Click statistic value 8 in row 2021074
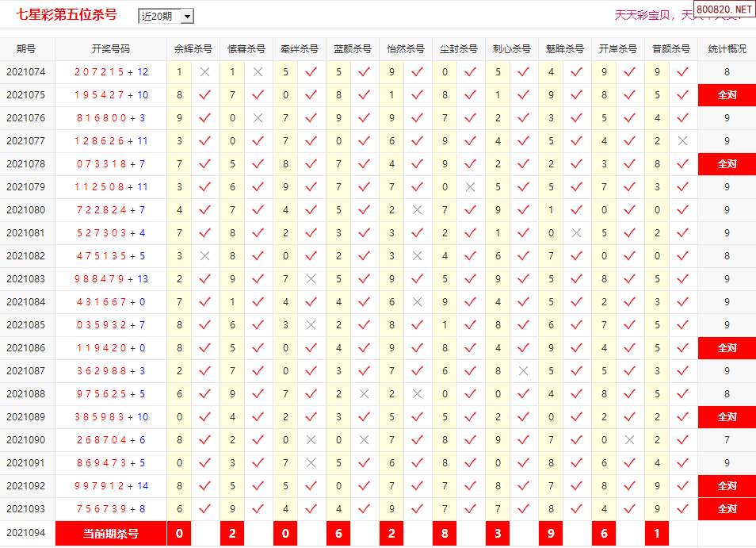This screenshot has height=548, width=756. tap(727, 72)
